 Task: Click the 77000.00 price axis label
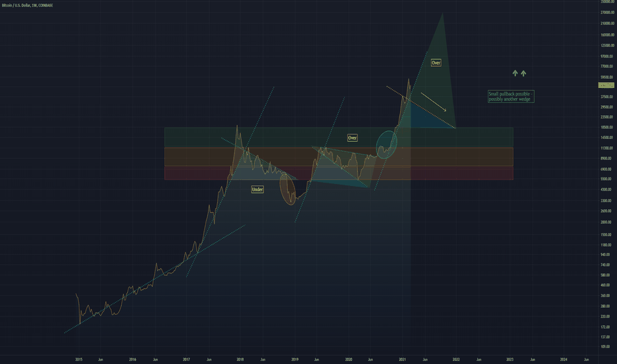[x=607, y=66]
